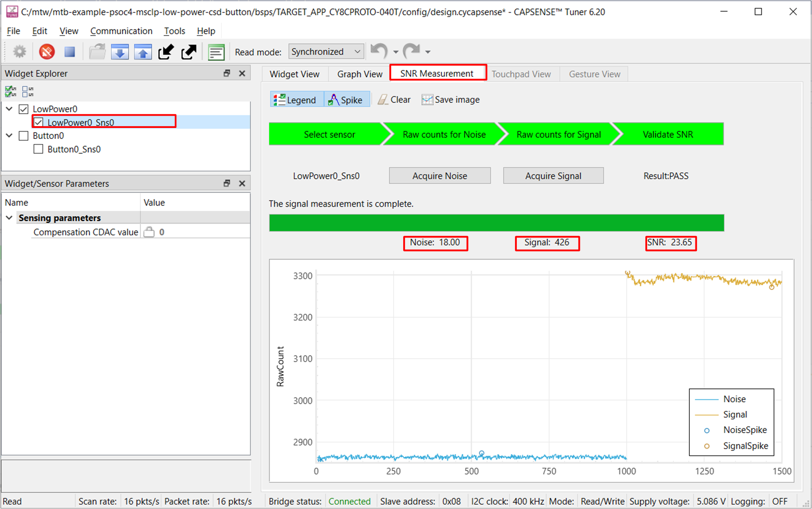This screenshot has width=812, height=509.
Task: Toggle the LowPower0 widget checkbox
Action: [24, 109]
